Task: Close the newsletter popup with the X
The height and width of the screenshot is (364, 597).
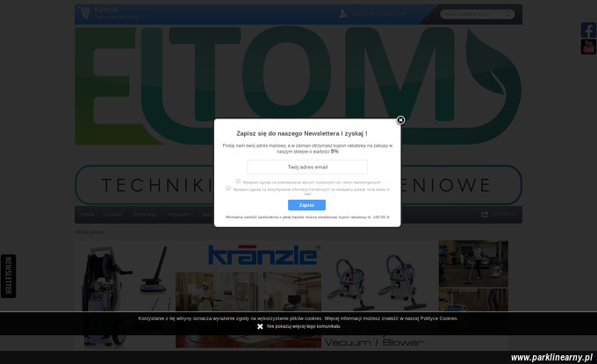Action: pos(400,120)
